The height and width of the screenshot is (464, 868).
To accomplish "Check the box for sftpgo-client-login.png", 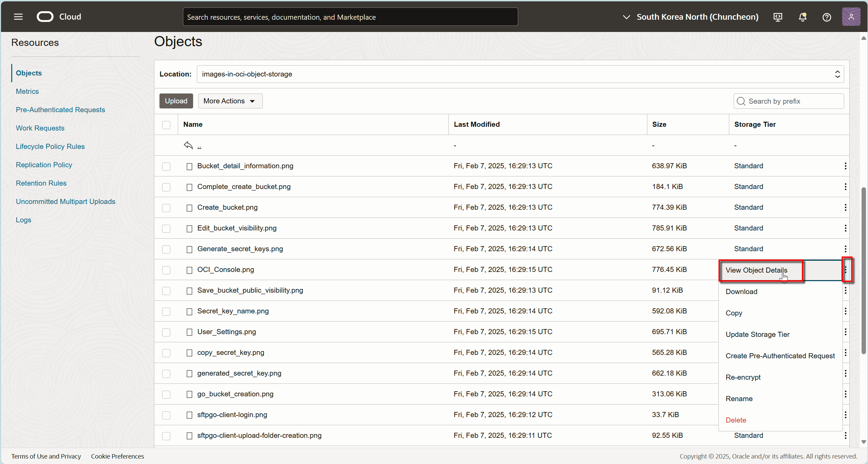I will pyautogui.click(x=166, y=415).
